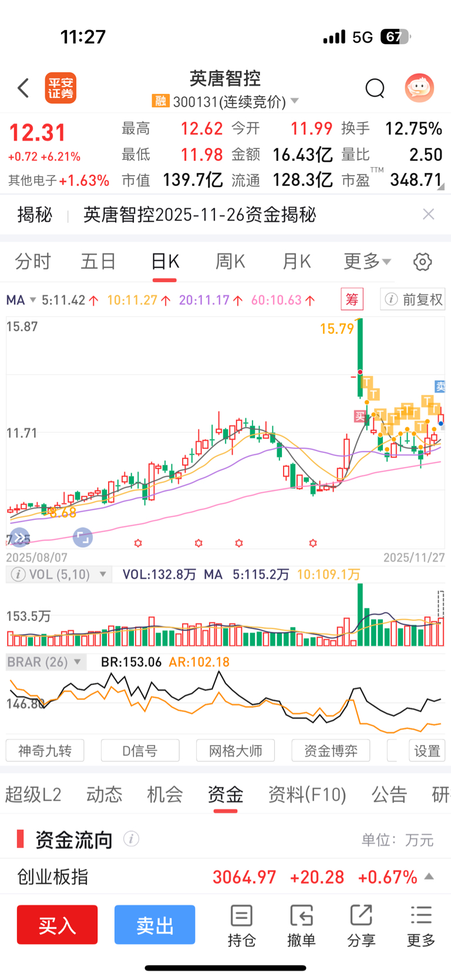The width and height of the screenshot is (451, 980).
Task: Tap the 5G cellular signal status indicator
Action: coord(349,37)
